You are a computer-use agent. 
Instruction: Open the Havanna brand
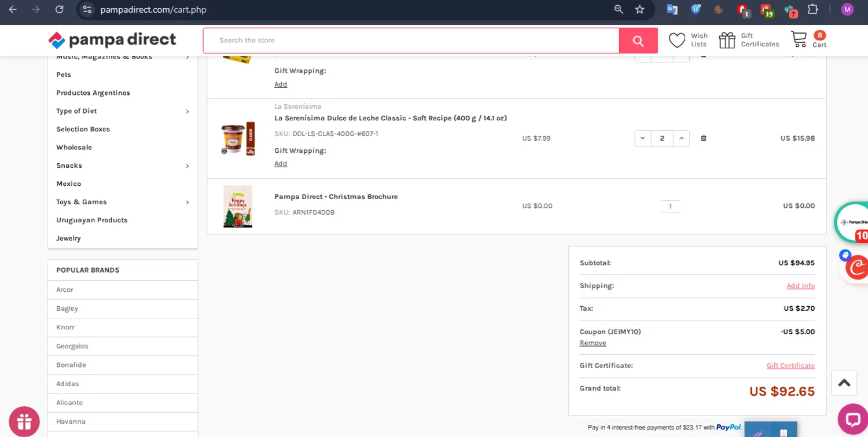point(71,421)
